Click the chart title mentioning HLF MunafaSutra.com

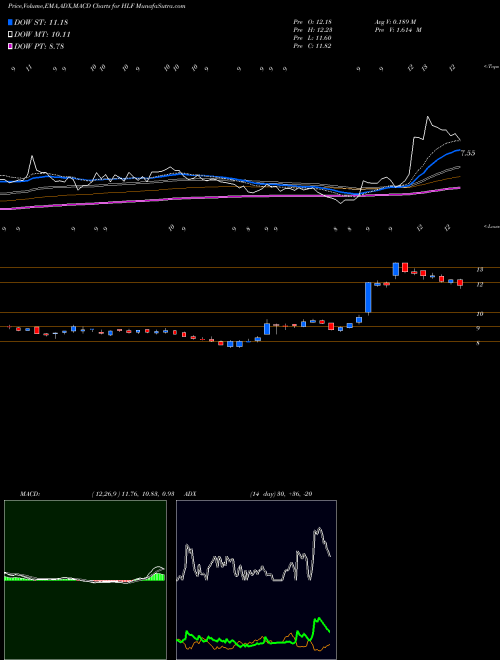[x=96, y=6]
